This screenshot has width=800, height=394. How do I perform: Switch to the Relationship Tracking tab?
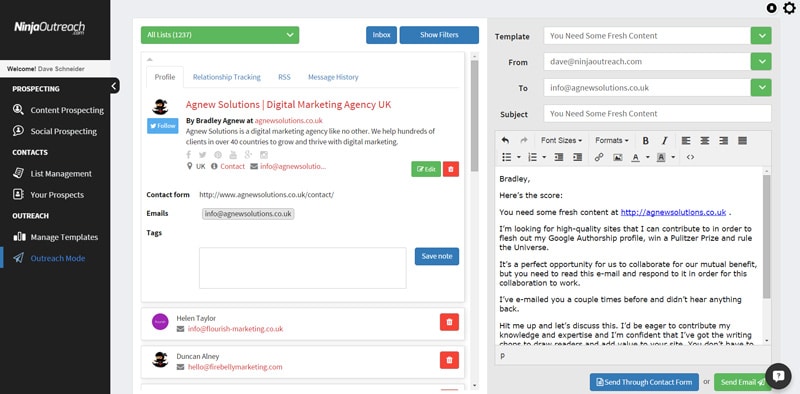(x=227, y=77)
